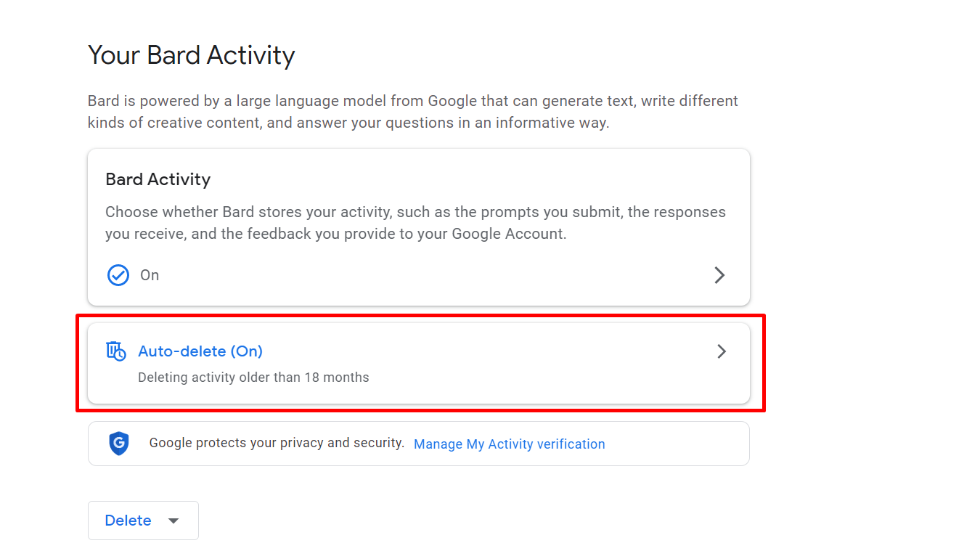Click the Google privacy shield icon
980x559 pixels.
point(119,443)
